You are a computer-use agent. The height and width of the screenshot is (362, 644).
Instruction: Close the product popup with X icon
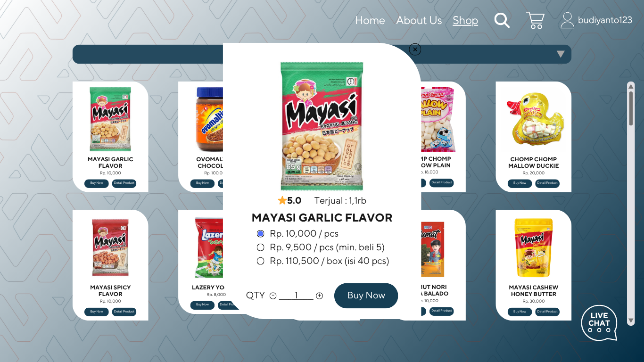point(415,49)
